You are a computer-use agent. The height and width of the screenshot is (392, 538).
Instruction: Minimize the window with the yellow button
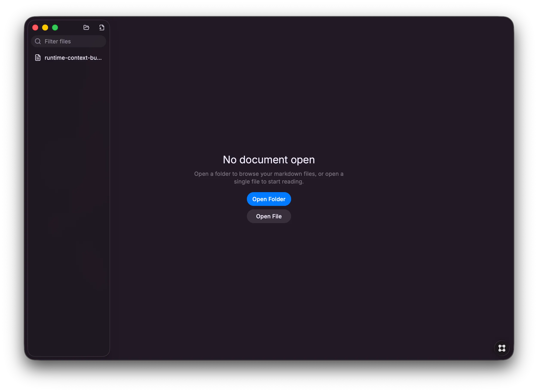tap(45, 28)
